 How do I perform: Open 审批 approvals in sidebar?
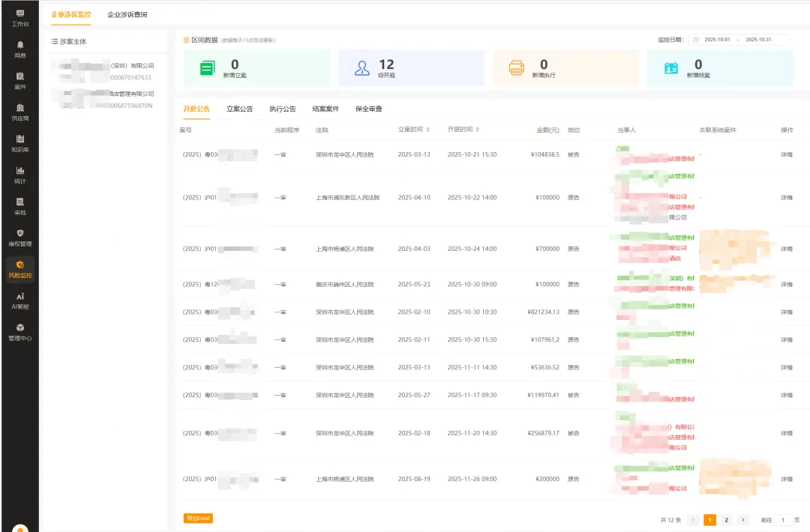point(19,207)
